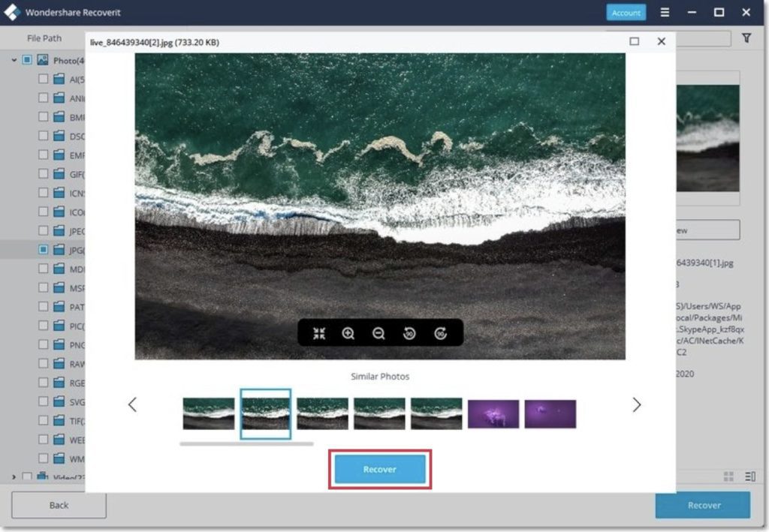
Task: Check the JPEG folder checkbox
Action: click(43, 230)
